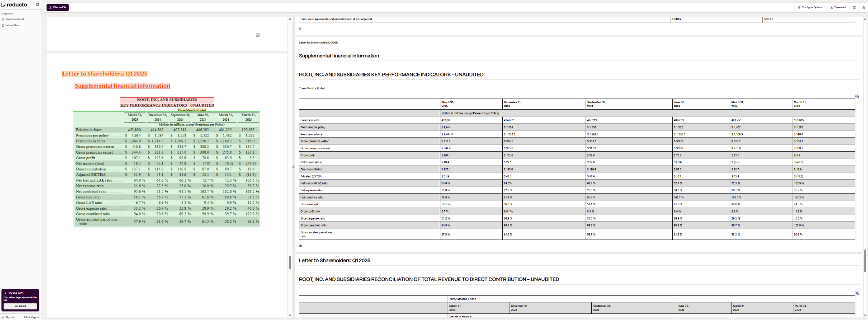868x320 pixels.
Task: Click the Download button
Action: 838,7
